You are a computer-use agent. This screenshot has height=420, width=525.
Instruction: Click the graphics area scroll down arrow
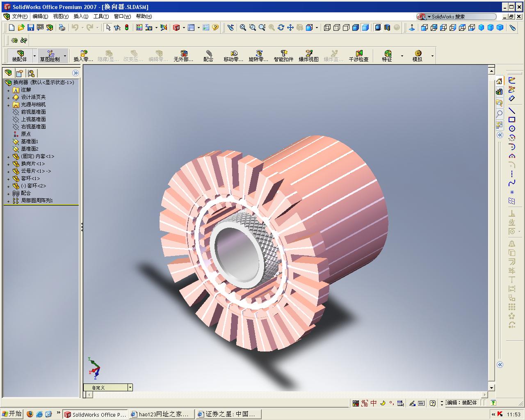492,388
